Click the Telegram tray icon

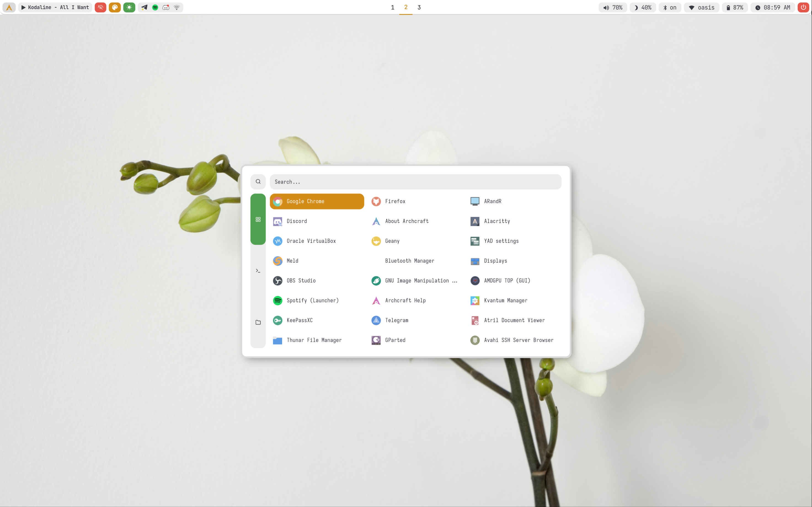tap(144, 7)
